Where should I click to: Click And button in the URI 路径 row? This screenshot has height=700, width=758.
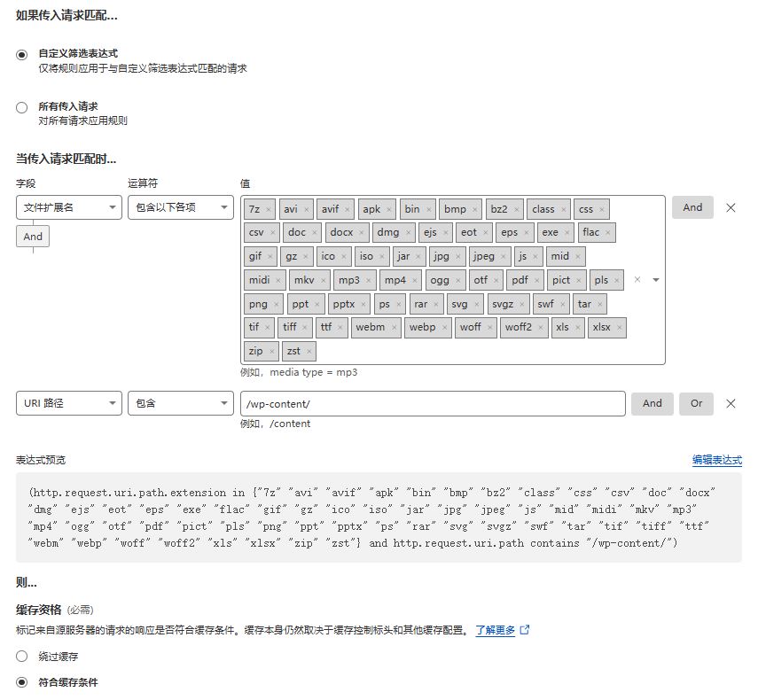point(653,403)
